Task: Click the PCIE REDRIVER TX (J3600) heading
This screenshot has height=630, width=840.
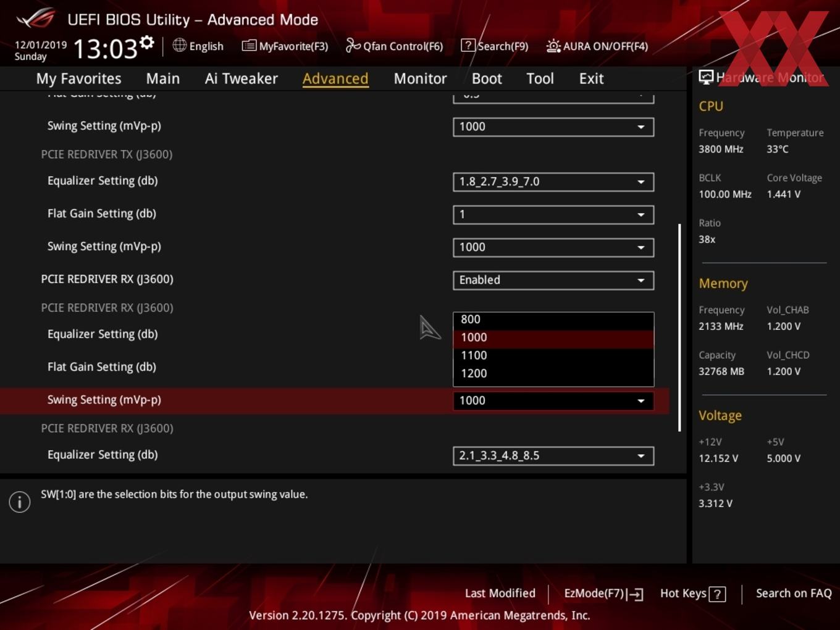Action: (x=107, y=154)
